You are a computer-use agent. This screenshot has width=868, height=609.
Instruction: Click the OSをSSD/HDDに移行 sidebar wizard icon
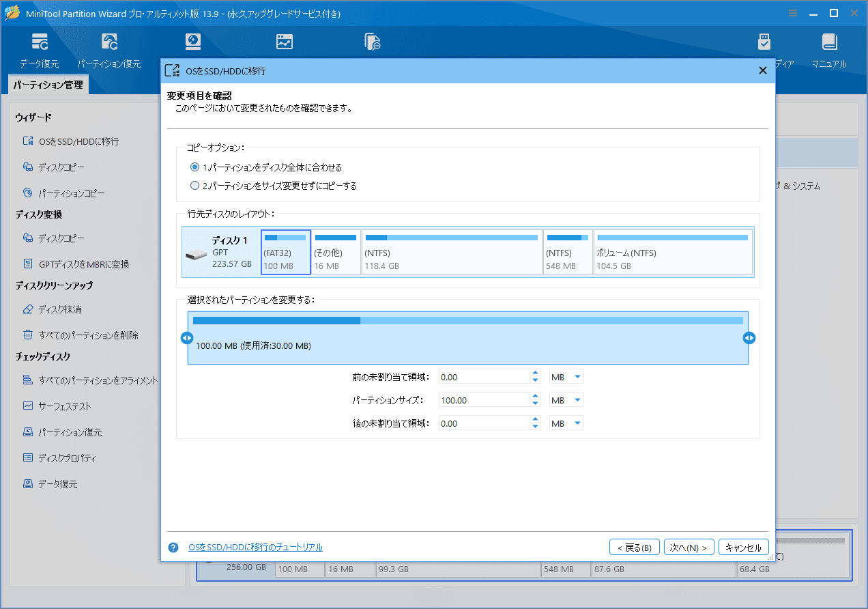(x=28, y=141)
